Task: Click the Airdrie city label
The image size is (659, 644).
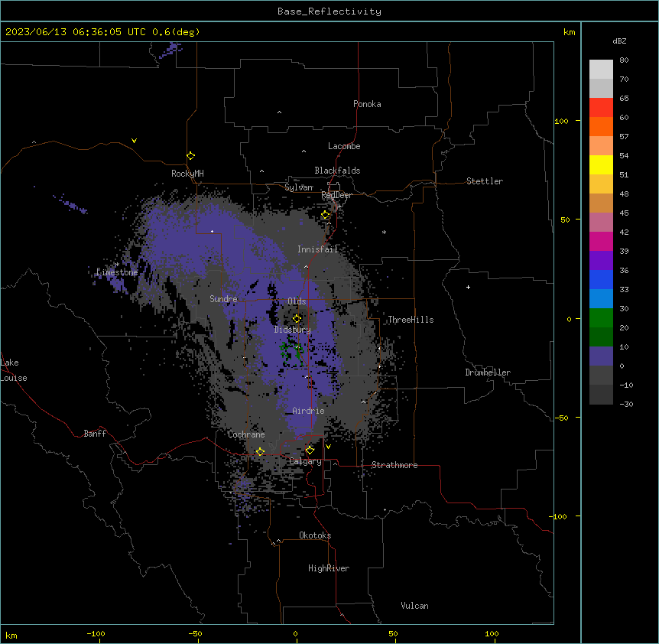Action: tap(308, 411)
